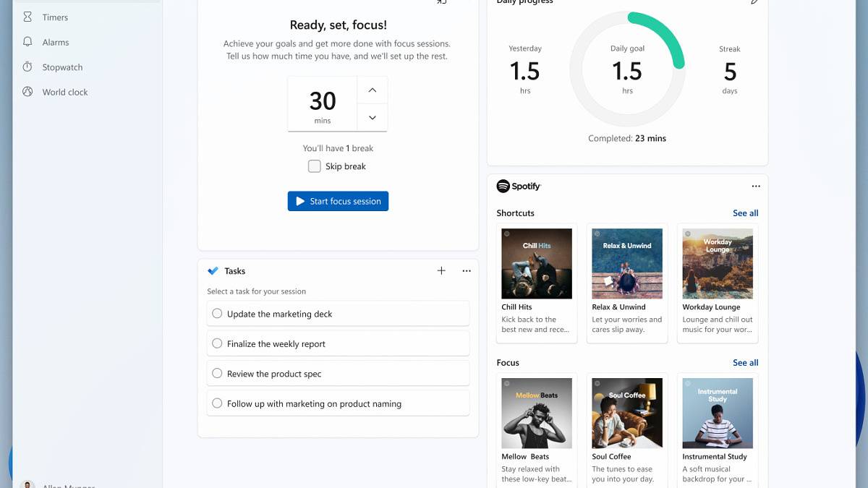Select the 'Finalize the weekly report' task
The width and height of the screenshot is (868, 488).
point(217,344)
